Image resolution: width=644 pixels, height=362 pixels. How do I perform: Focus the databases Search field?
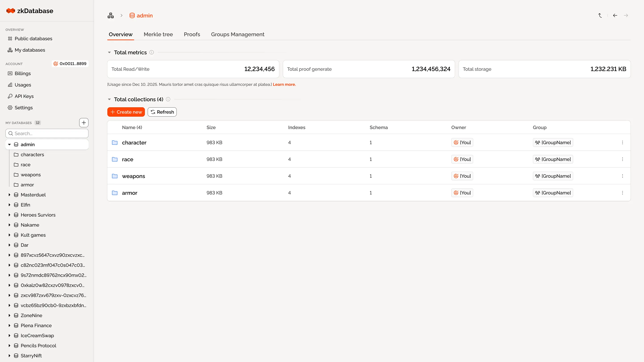pyautogui.click(x=47, y=133)
